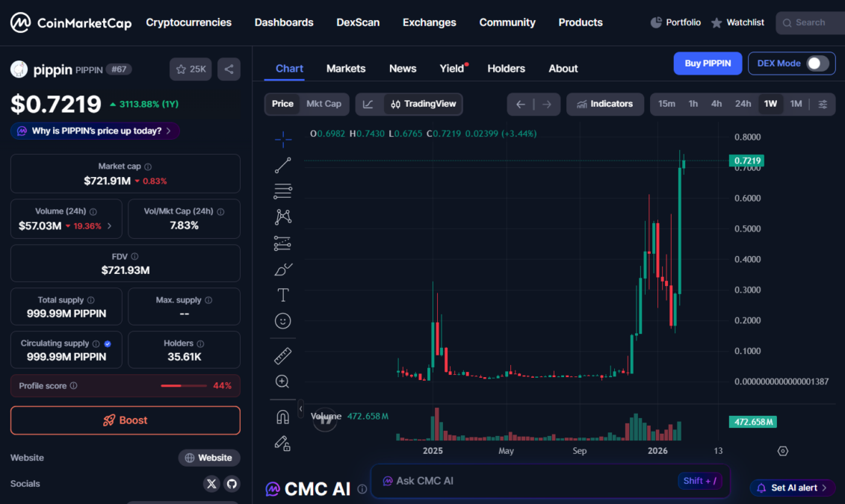
Task: Switch to the Chart tab
Action: 289,69
